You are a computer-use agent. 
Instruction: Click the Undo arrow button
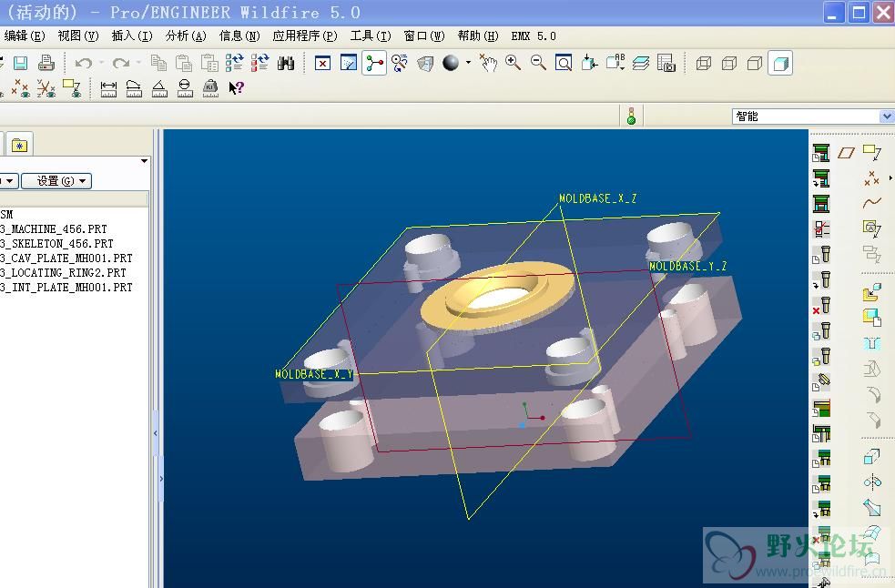(84, 63)
